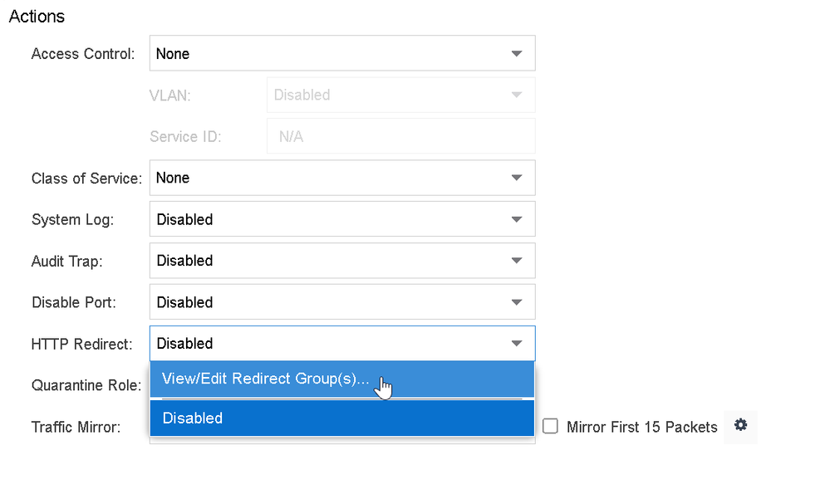This screenshot has height=504, width=830.
Task: Enable Mirror First 15 Packets checkbox
Action: 550,427
